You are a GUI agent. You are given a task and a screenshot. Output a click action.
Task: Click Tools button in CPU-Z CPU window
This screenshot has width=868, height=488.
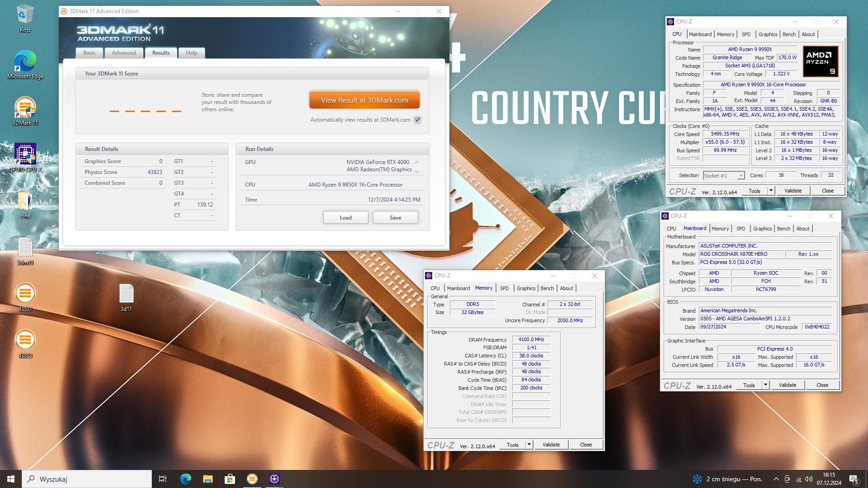(x=755, y=191)
